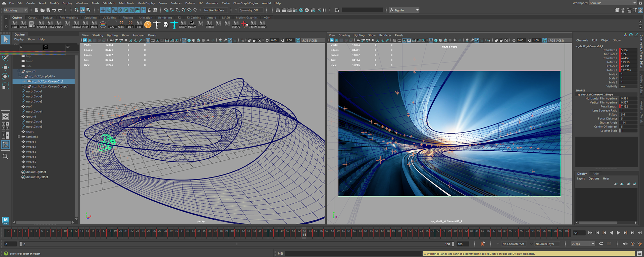The image size is (644, 257).
Task: Switch to the Poly Modeling shelf tab
Action: pos(69,18)
